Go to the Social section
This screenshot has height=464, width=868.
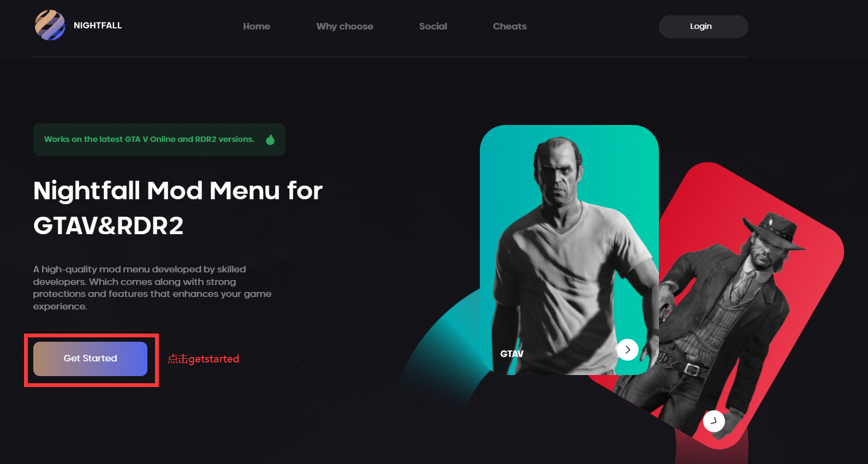(433, 26)
